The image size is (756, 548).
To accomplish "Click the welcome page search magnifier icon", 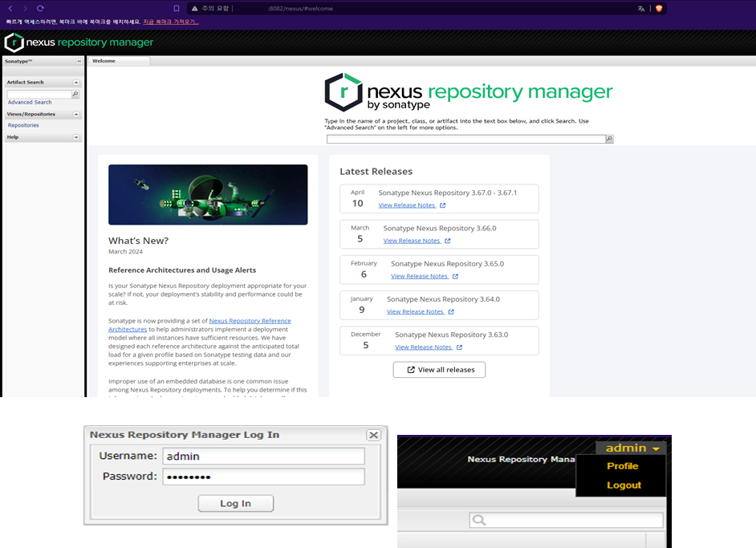I will [609, 139].
